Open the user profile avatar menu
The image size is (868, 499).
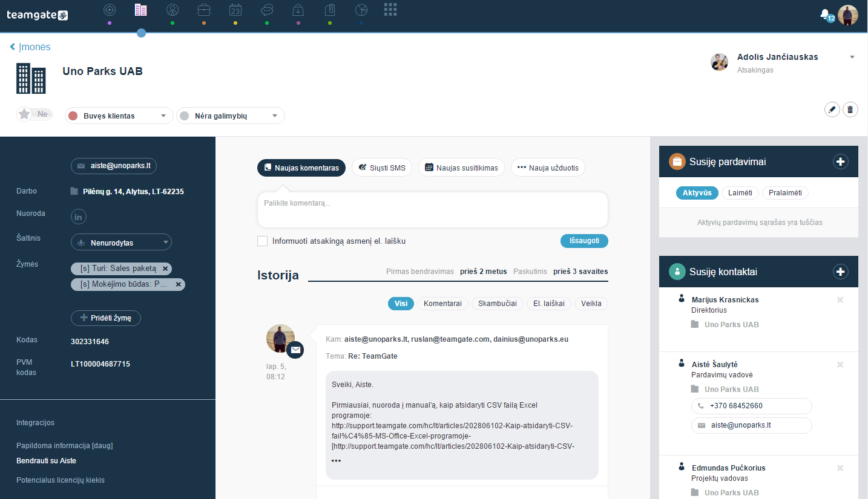(x=848, y=15)
